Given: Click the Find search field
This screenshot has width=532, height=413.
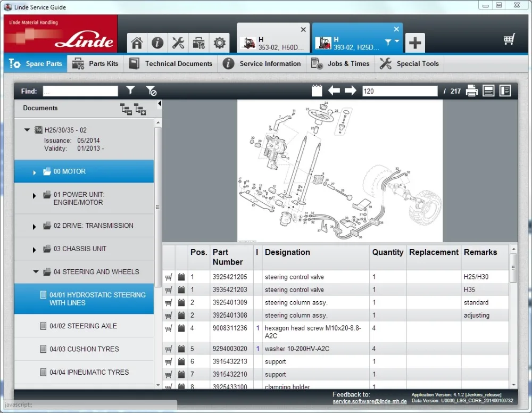Looking at the screenshot, I should (x=80, y=91).
